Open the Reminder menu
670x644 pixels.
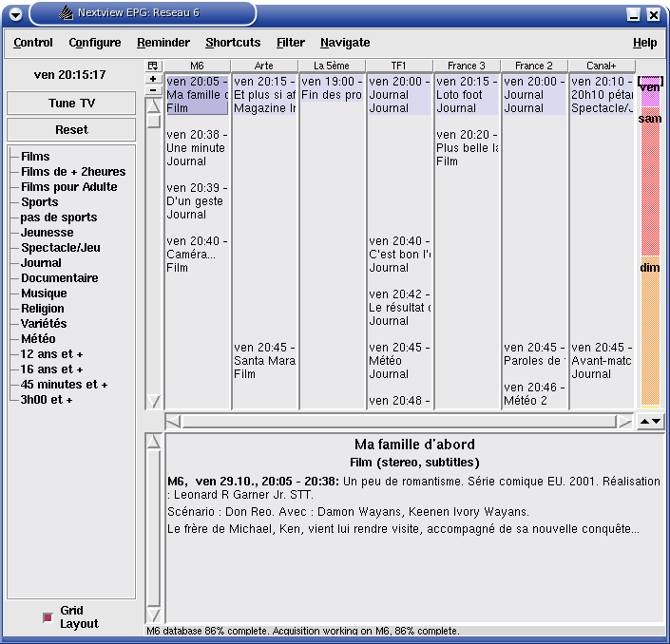[x=163, y=43]
